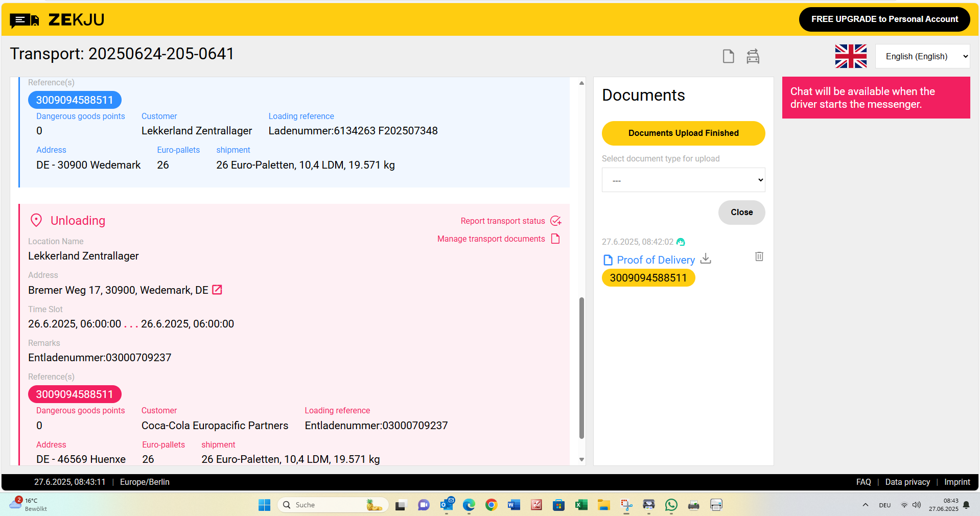Download the Proof of Delivery document

point(706,259)
